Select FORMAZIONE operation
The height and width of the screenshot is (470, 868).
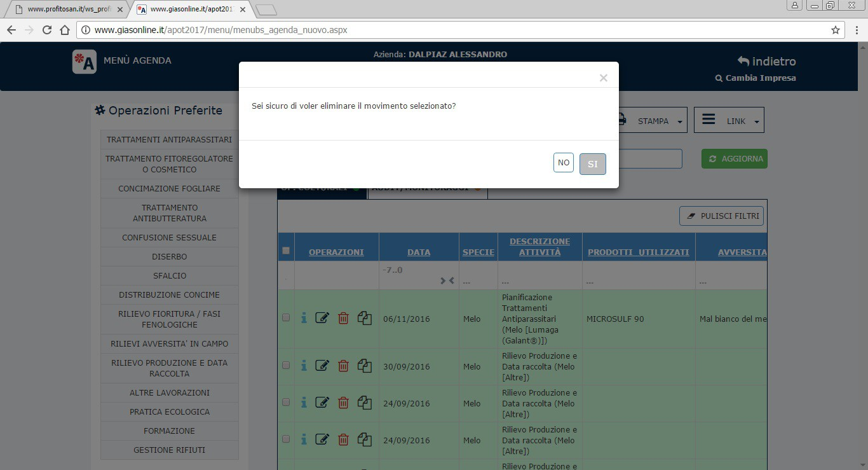[x=169, y=431]
